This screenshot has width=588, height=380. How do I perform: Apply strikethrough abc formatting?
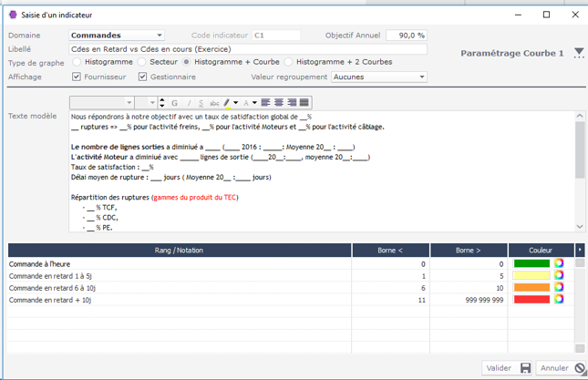[214, 103]
